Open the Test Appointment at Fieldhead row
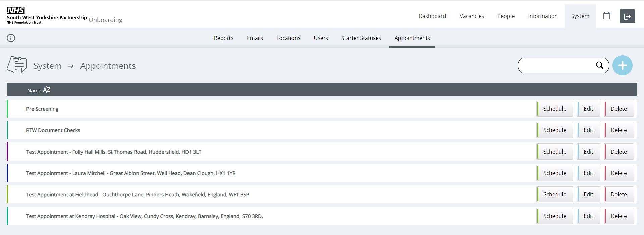 coord(138,195)
